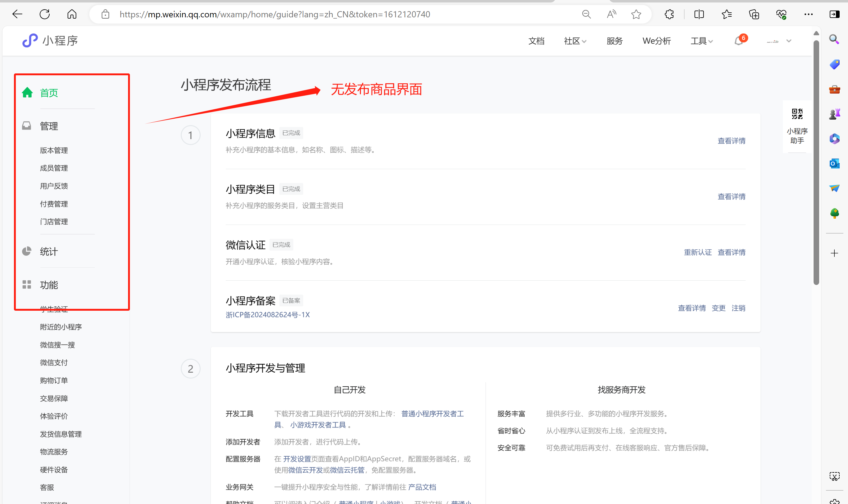Open the Collections icon
Viewport: 848px width, 504px height.
click(754, 14)
